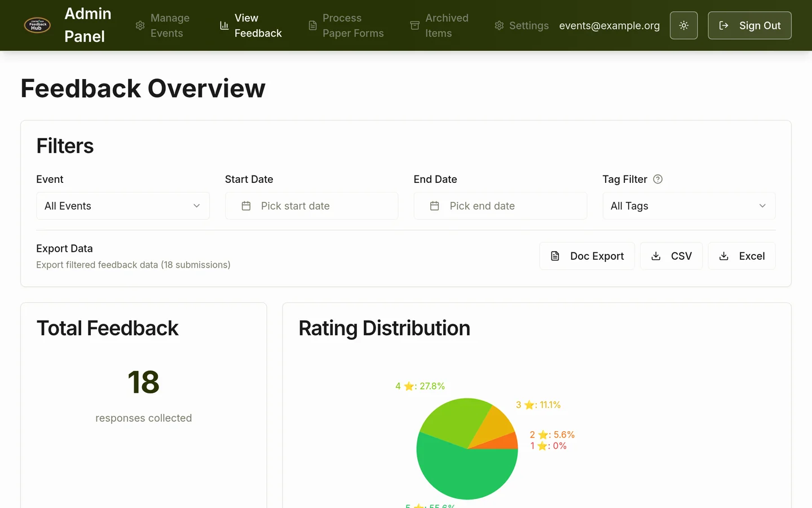This screenshot has height=508, width=812.
Task: Toggle the light/dark theme sun button
Action: coord(683,25)
